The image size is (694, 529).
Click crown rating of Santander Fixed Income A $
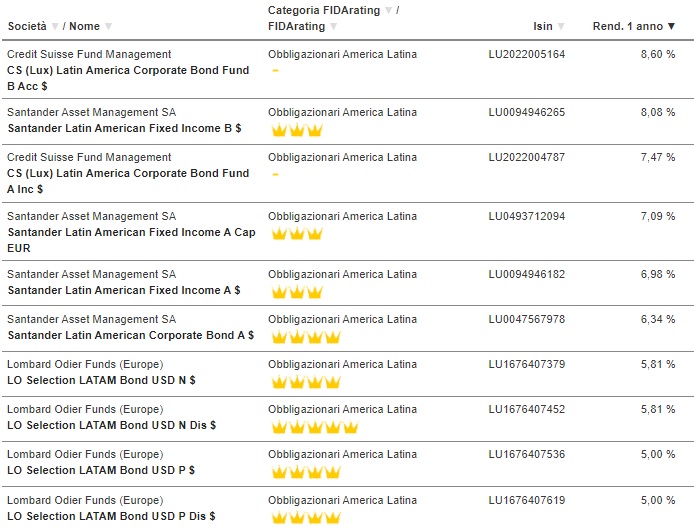(297, 292)
